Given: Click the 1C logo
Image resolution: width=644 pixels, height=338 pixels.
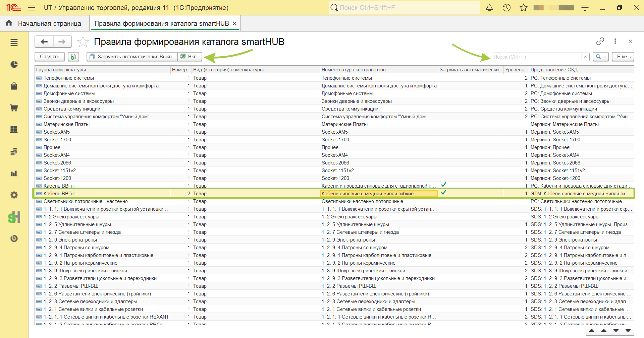Looking at the screenshot, I should coord(13,8).
